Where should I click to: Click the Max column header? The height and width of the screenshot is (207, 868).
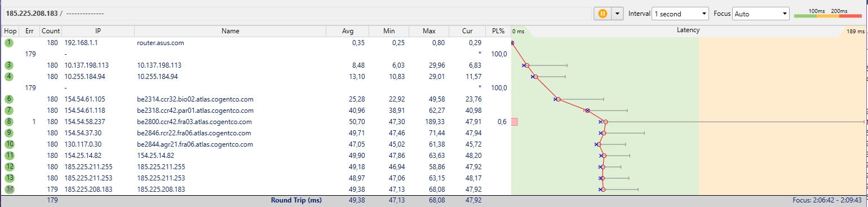429,31
